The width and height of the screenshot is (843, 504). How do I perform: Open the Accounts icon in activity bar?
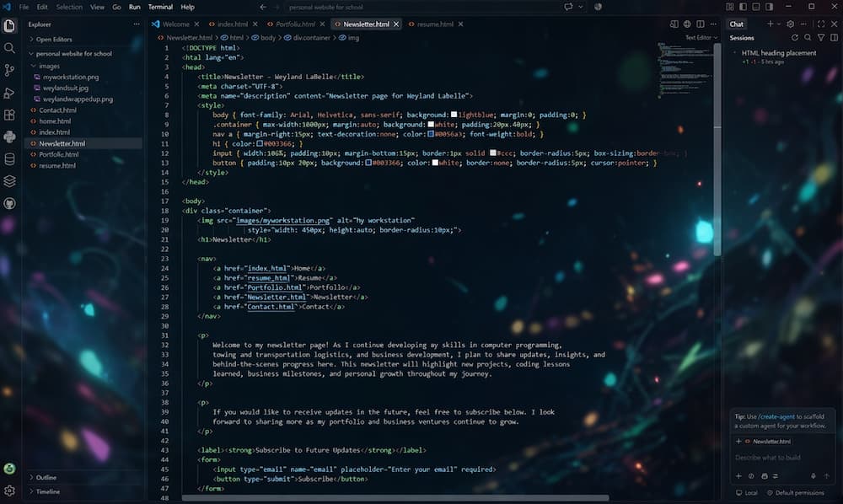(x=9, y=469)
